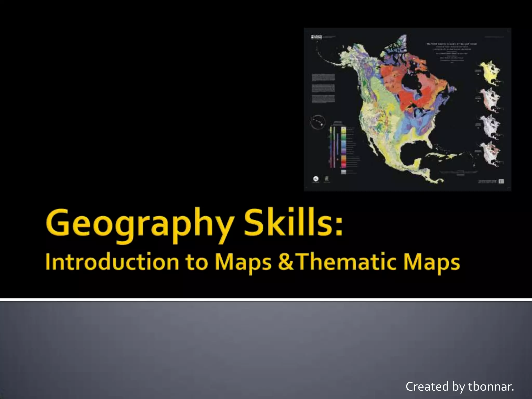532x399 pixels.
Task: Click the 'Created by tbonnar.' credit text
Action: pyautogui.click(x=460, y=386)
